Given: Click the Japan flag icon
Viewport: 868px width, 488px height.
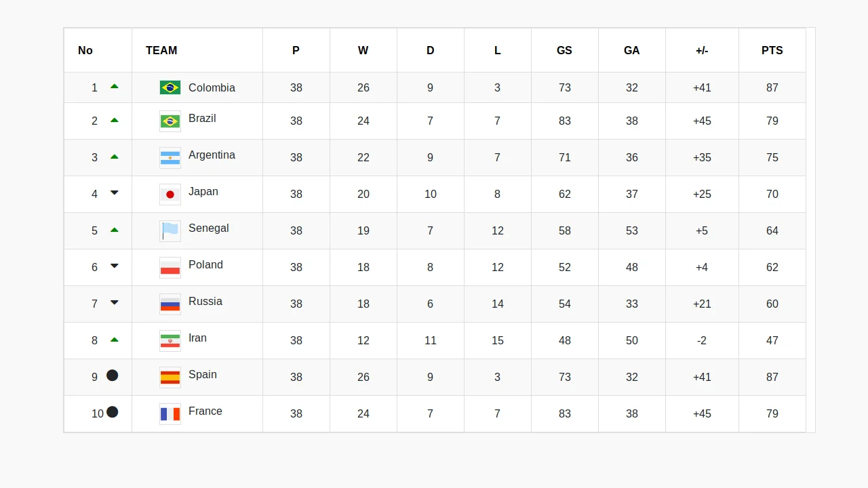Looking at the screenshot, I should (x=170, y=194).
